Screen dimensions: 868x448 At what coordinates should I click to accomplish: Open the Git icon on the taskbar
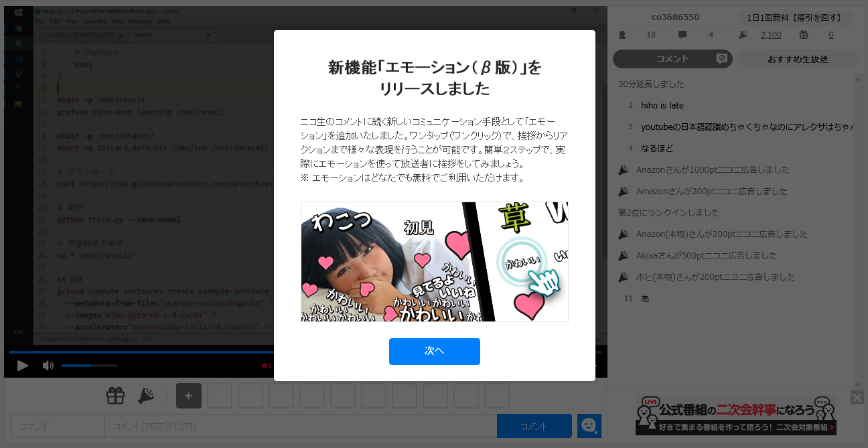point(19,73)
